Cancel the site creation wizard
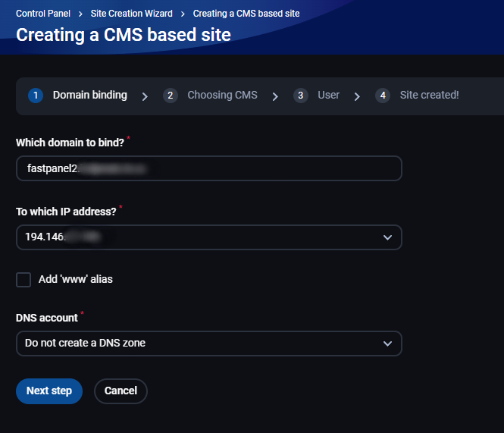The image size is (504, 433). pos(121,391)
